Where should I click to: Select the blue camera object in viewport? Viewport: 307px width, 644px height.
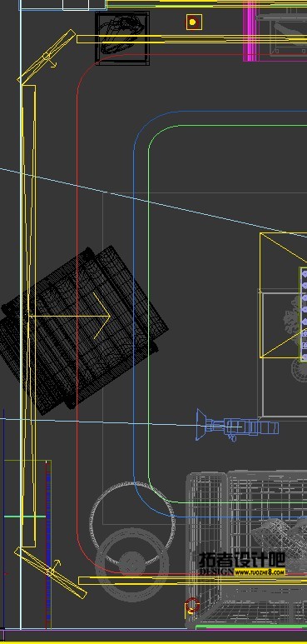237,426
